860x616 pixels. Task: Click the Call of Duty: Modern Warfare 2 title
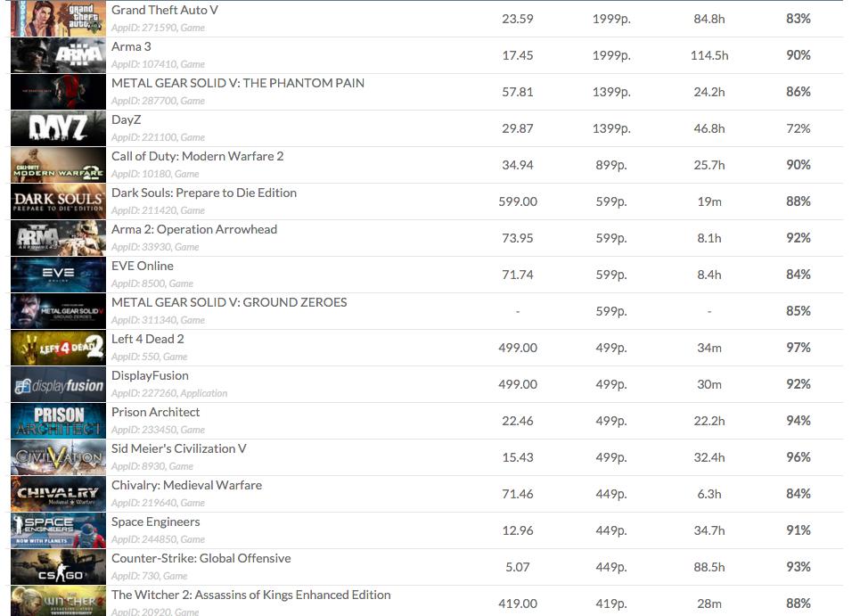coord(197,156)
